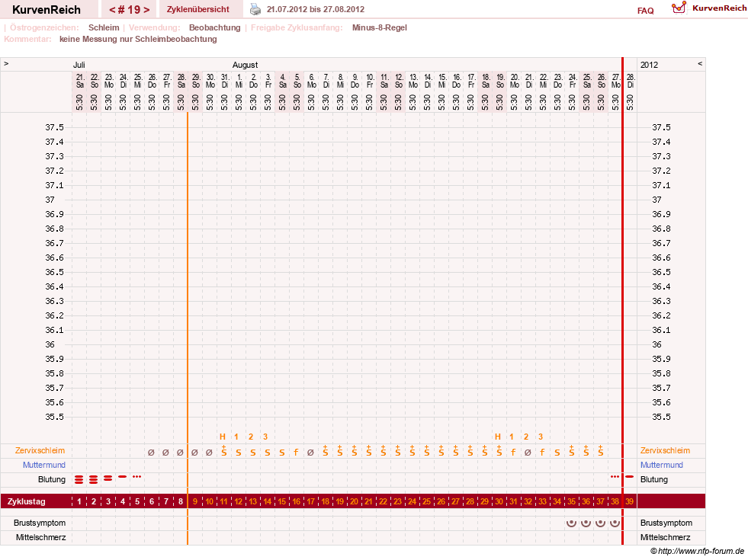Click the Zyklustag row label
Screen dimensions: 748x560
point(26,501)
